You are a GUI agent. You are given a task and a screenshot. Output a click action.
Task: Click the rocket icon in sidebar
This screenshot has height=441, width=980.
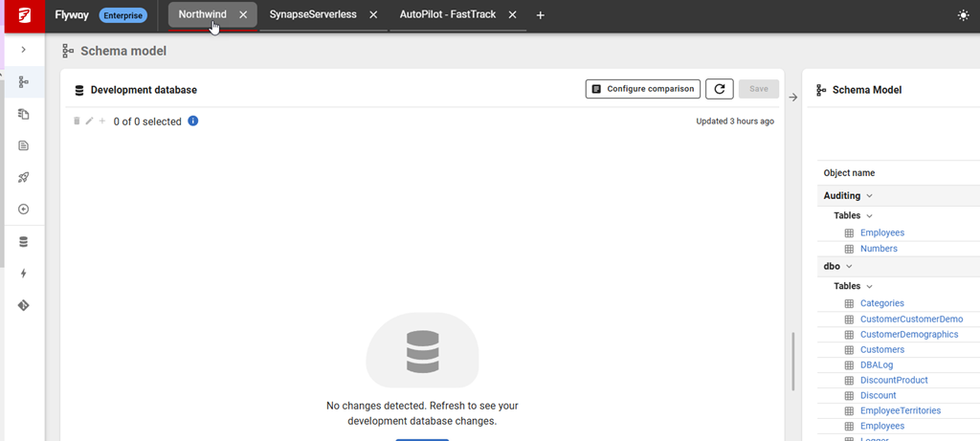pyautogui.click(x=23, y=177)
